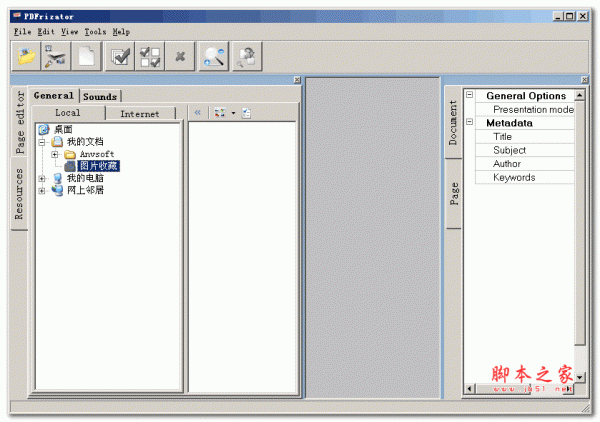
Task: Open the view mode dropdown arrow
Action: click(x=233, y=113)
